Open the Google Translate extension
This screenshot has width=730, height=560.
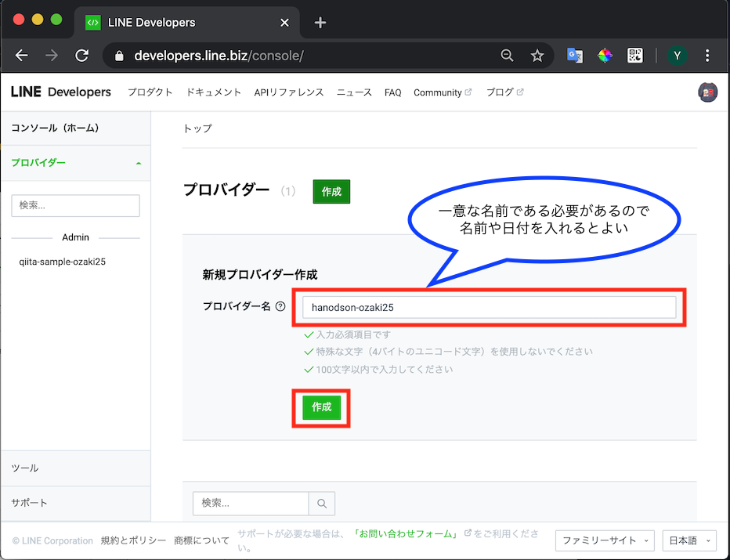(574, 56)
